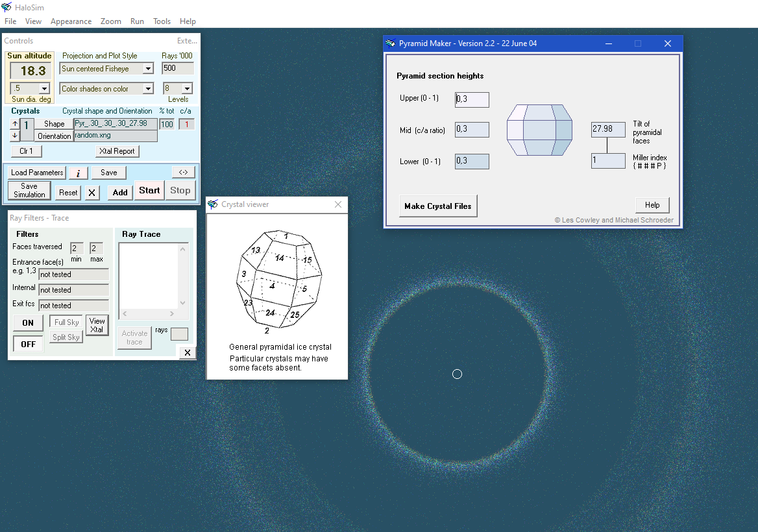
Task: Click the red c/a ratio box
Action: (x=186, y=125)
